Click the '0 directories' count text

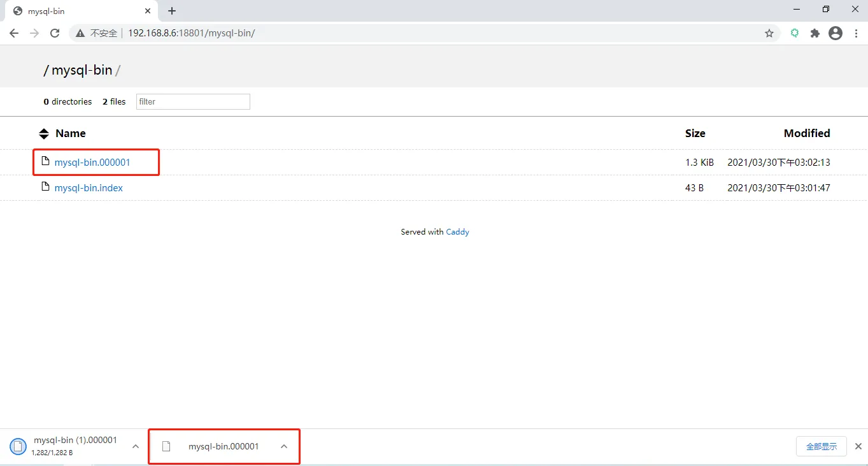coord(68,101)
